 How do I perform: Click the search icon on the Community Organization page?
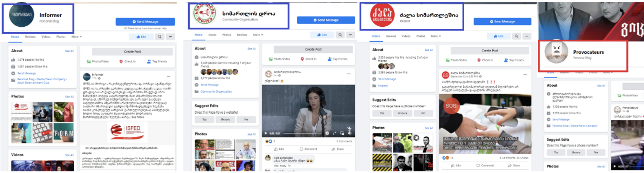click(x=340, y=35)
